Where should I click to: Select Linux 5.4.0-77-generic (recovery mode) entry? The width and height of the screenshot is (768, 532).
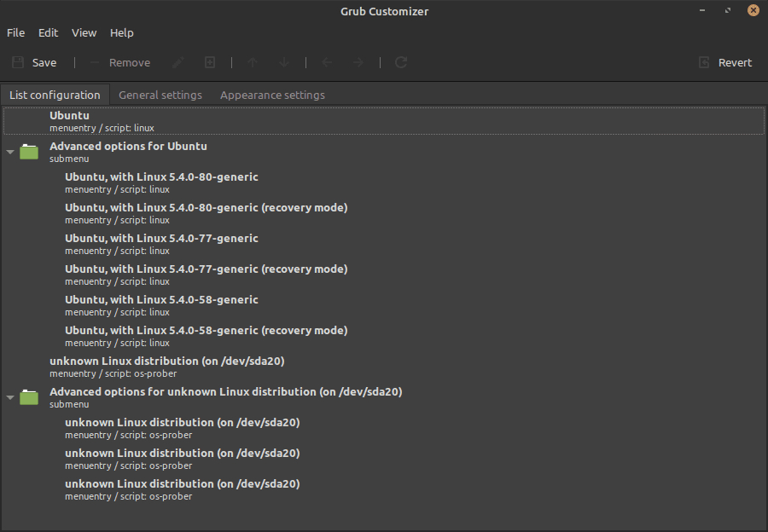coord(384,275)
